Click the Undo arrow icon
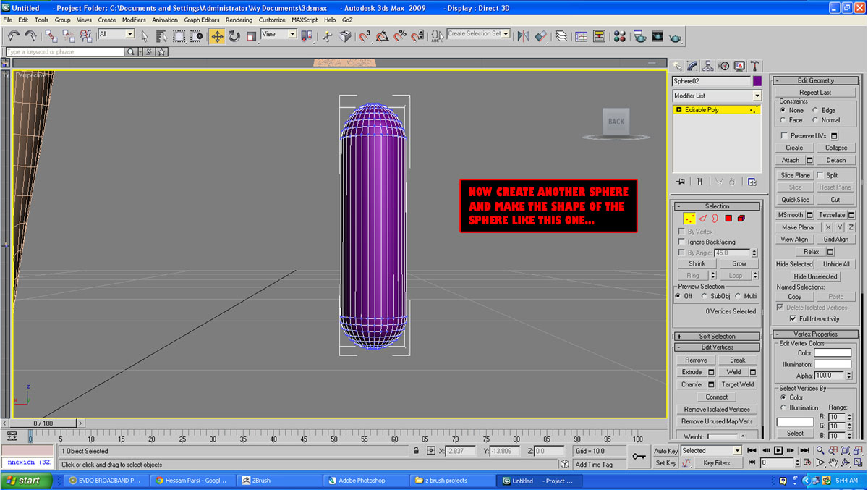The width and height of the screenshot is (868, 490). click(14, 35)
